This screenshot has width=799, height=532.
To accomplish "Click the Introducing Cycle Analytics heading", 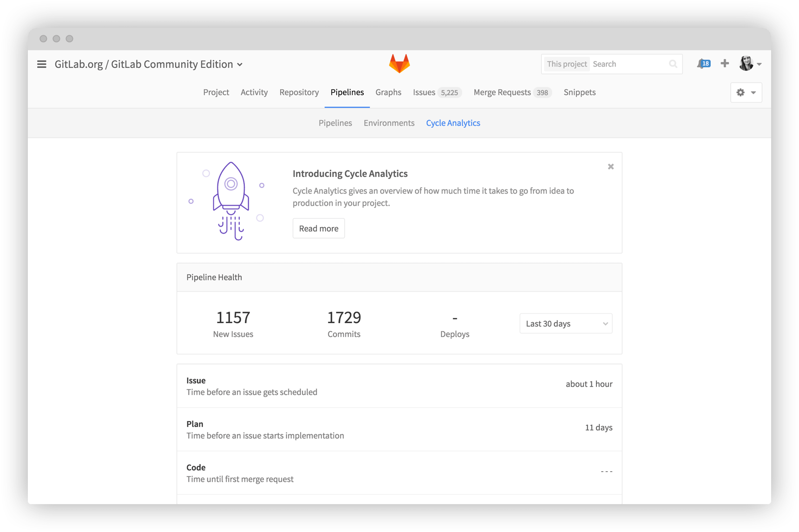I will click(350, 174).
